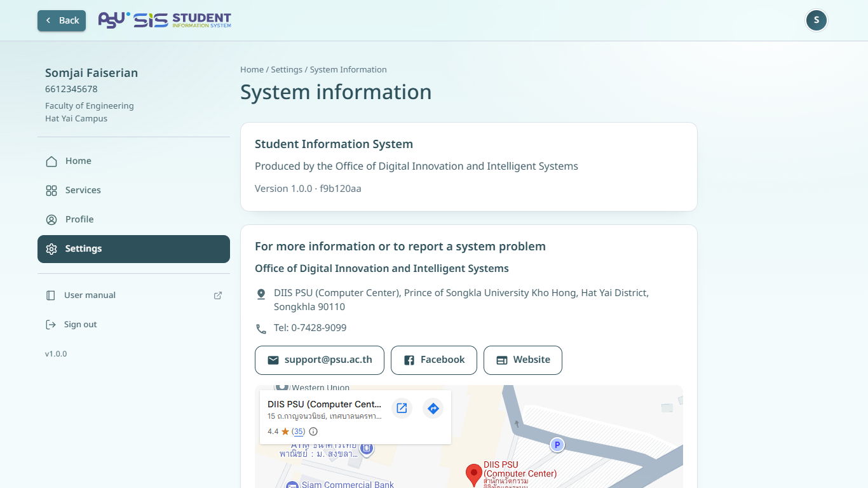
Task: Open the 35 reviews link on map
Action: 299,431
